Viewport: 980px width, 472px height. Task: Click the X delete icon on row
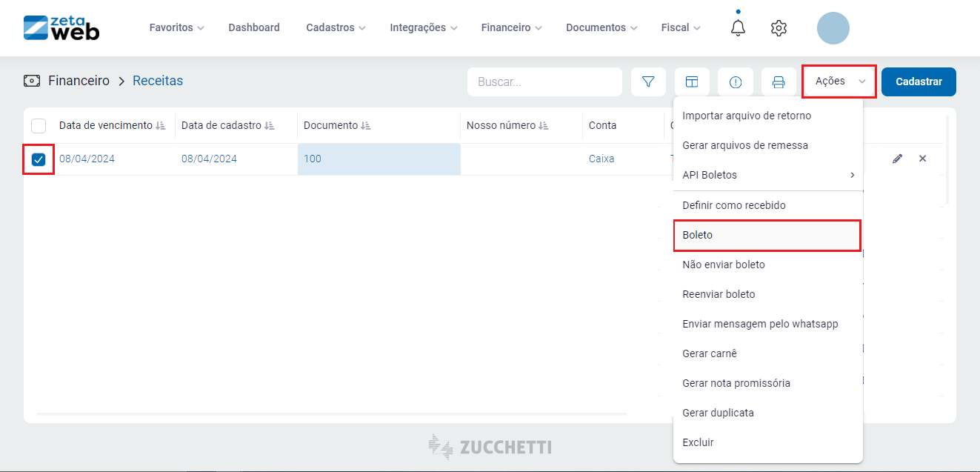pyautogui.click(x=922, y=159)
